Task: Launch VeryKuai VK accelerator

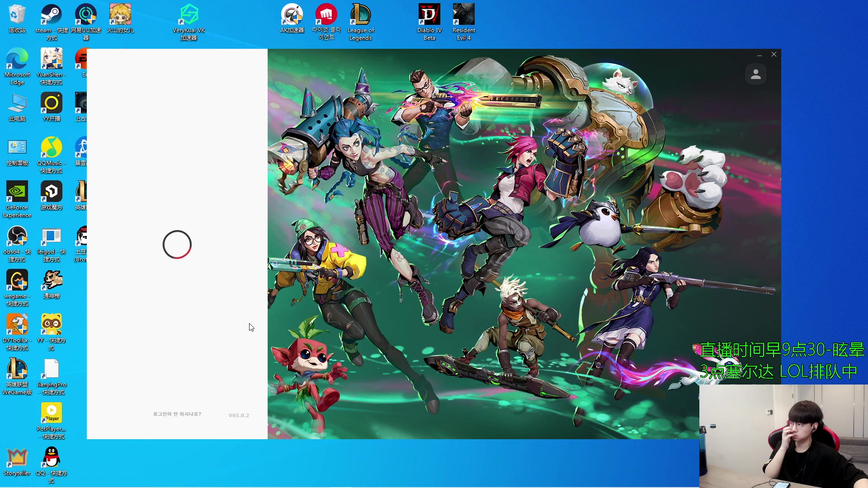Action: click(x=189, y=22)
